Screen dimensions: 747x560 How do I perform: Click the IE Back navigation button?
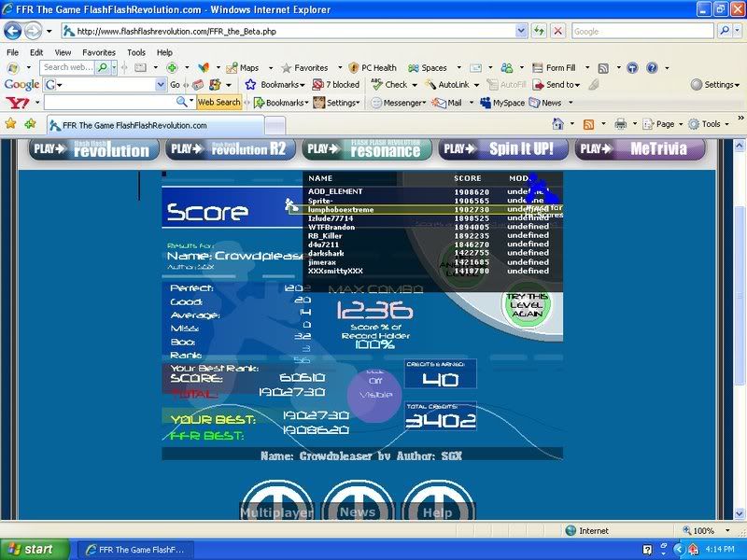coord(15,31)
